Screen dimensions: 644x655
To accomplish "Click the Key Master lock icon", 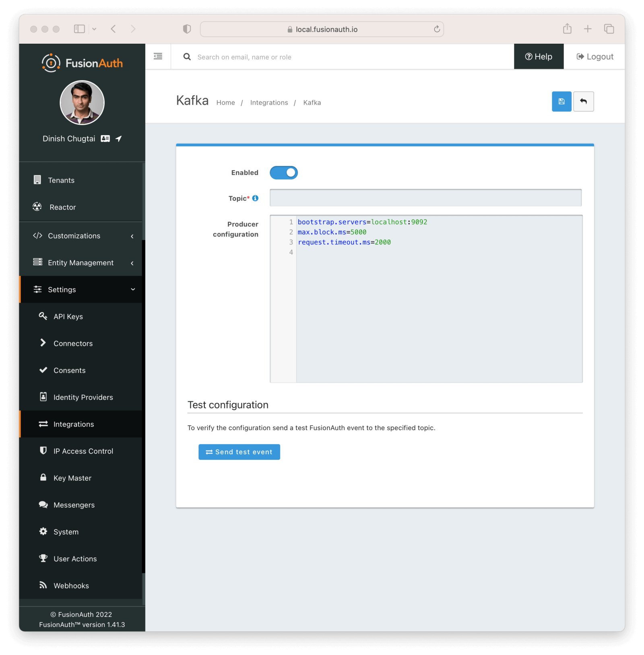I will coord(43,478).
